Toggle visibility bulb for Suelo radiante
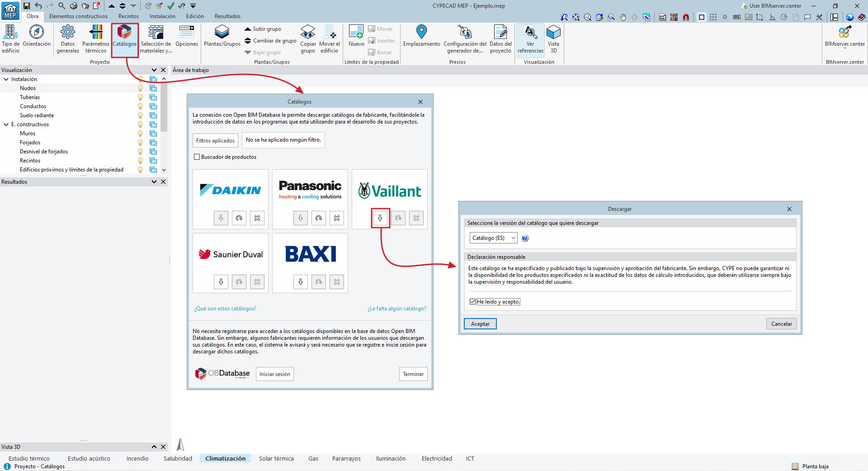This screenshot has height=471, width=868. coord(140,115)
